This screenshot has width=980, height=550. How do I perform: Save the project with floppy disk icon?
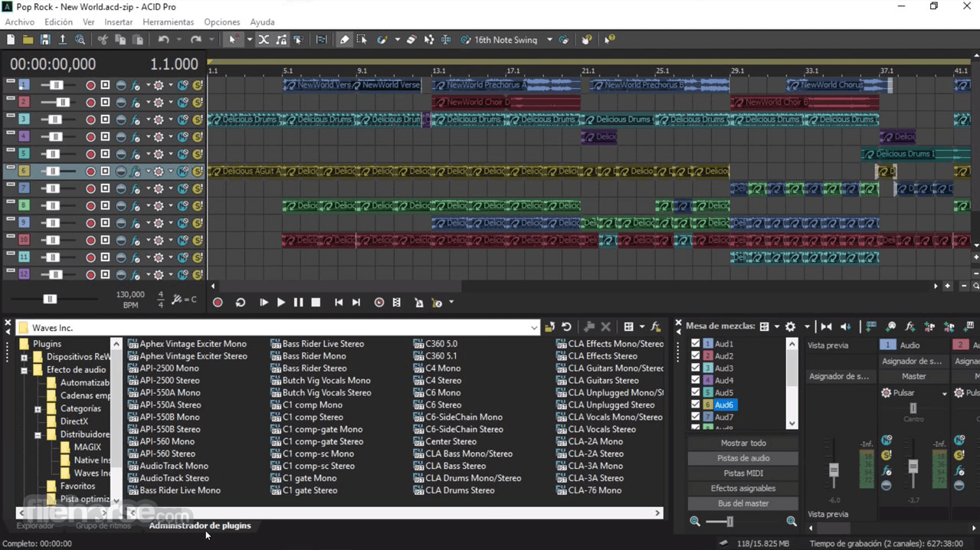coord(45,40)
